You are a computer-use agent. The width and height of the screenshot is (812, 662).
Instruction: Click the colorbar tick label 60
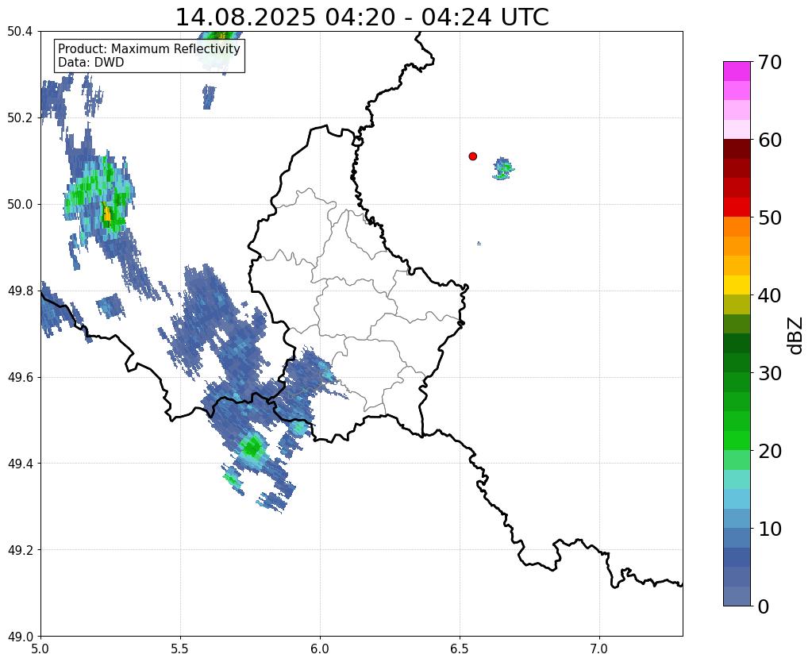tap(770, 140)
